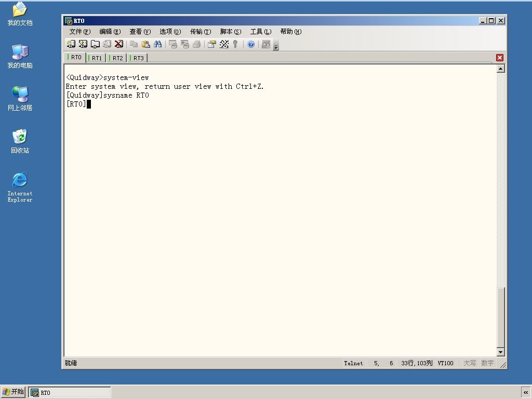532x399 pixels.
Task: Click the 就绪 status text
Action: (71, 363)
